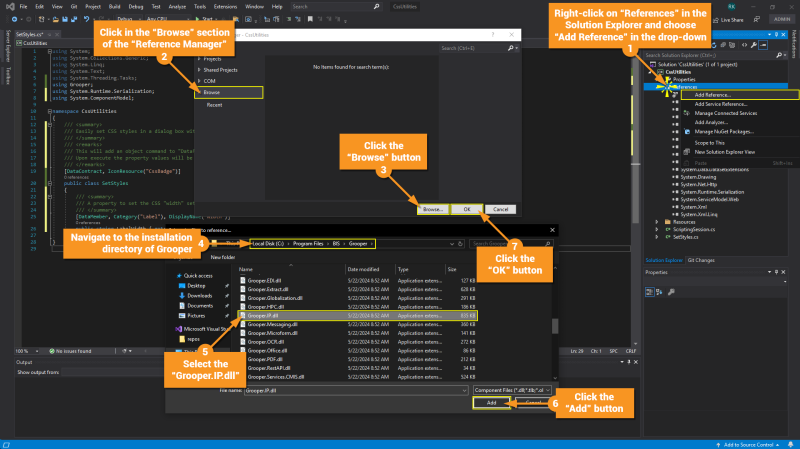
Task: Click the Undo icon in the toolbar
Action: [x=86, y=19]
